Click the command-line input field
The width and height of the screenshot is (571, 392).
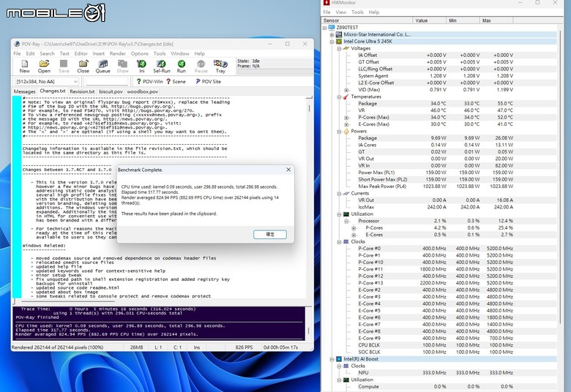pos(107,81)
